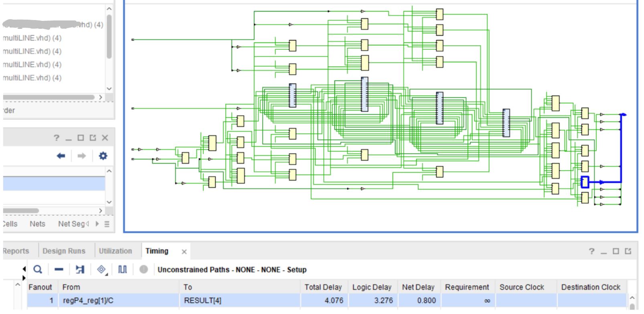
Task: Click the schematic icon in Timing toolbar
Action: pyautogui.click(x=80, y=269)
